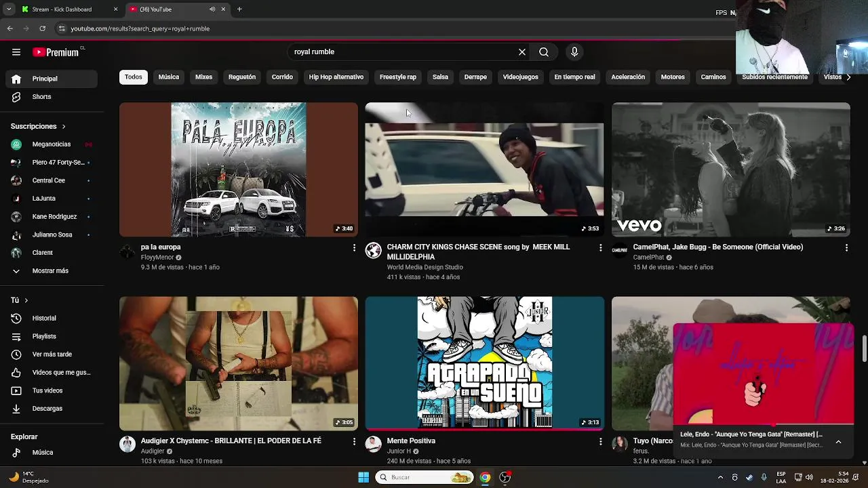The width and height of the screenshot is (868, 488).
Task: Open Chrome from the Windows taskbar
Action: (485, 477)
